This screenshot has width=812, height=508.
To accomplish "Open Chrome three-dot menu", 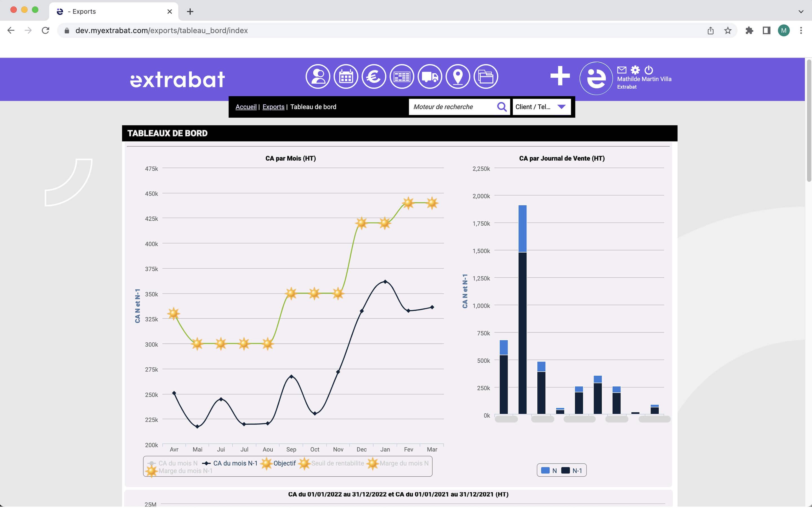I will [x=801, y=30].
